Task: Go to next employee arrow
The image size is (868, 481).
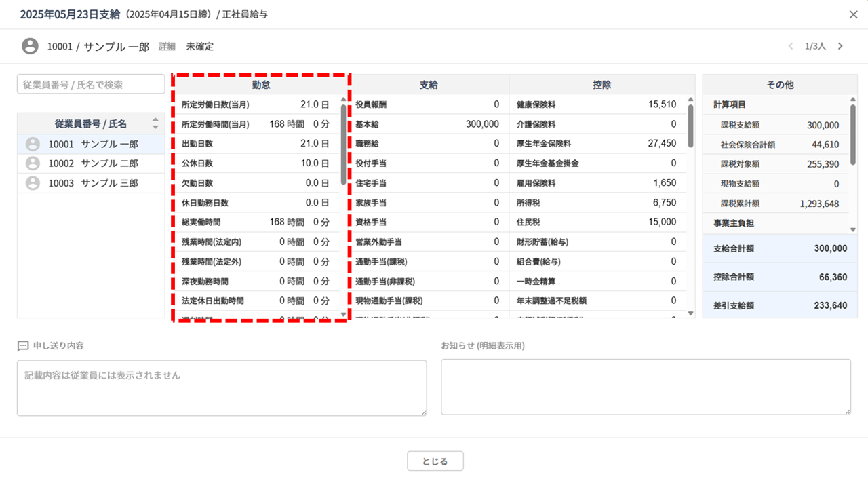Action: [x=840, y=46]
